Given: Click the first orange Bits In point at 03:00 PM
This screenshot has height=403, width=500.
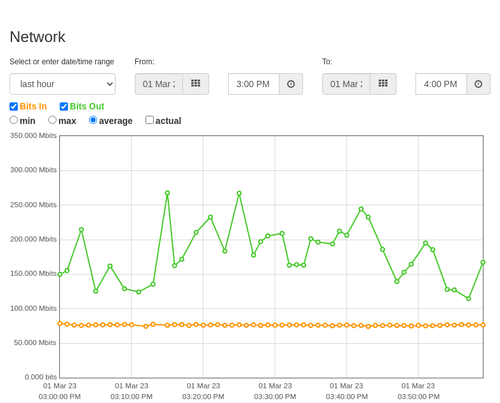Looking at the screenshot, I should pos(60,323).
